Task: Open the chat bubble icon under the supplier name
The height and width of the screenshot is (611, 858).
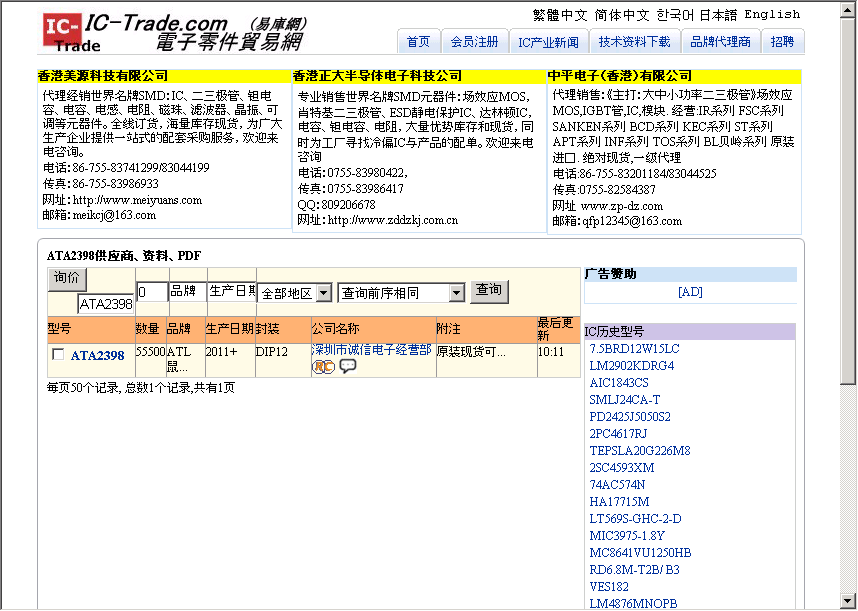Action: point(346,366)
